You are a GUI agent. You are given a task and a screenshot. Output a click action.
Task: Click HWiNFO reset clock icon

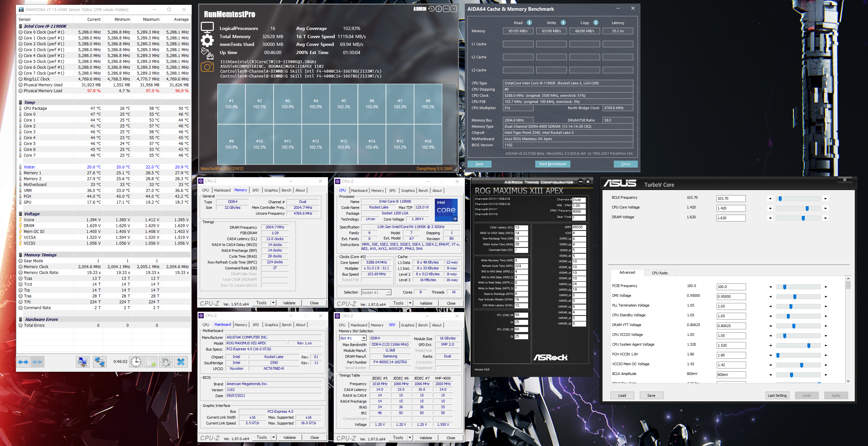tap(136, 362)
